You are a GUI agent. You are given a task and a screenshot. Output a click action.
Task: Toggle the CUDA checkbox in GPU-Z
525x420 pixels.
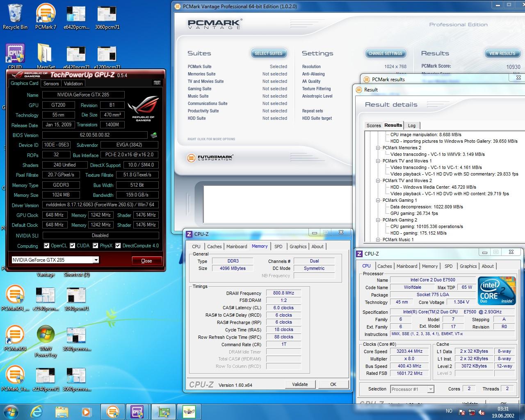point(72,246)
